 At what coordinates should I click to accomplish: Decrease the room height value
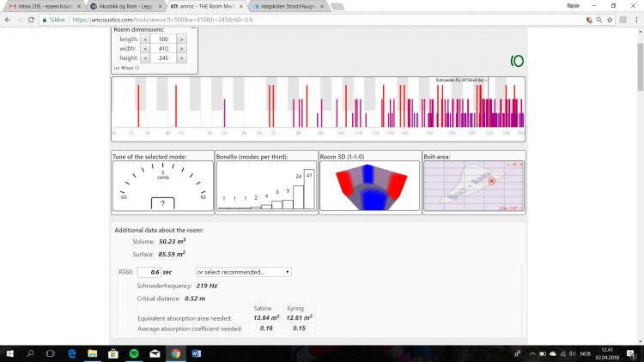click(145, 58)
